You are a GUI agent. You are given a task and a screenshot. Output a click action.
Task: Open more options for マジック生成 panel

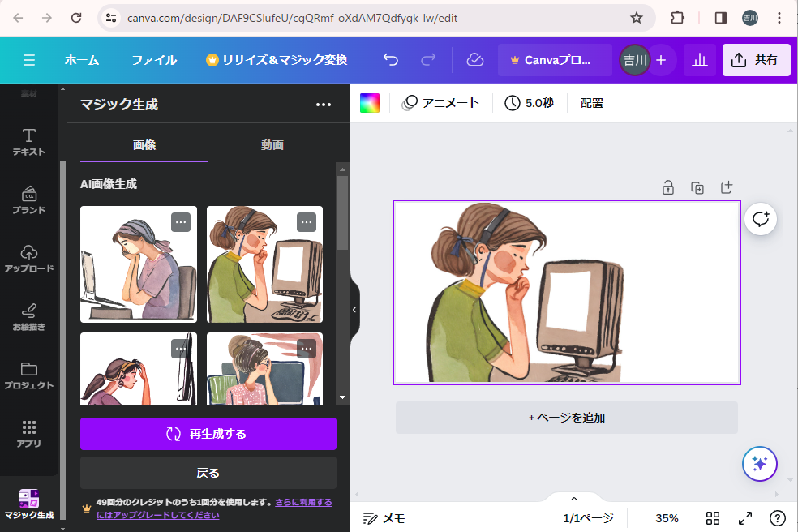point(324,105)
